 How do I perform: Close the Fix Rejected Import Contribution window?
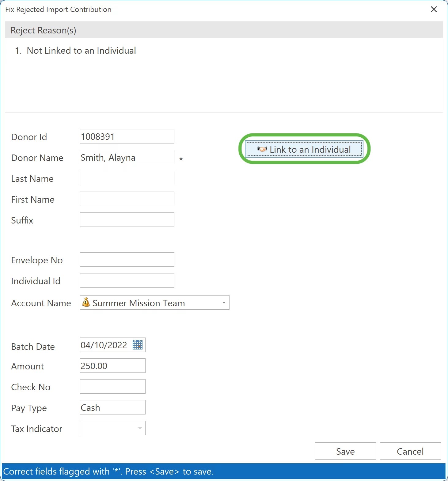point(434,10)
